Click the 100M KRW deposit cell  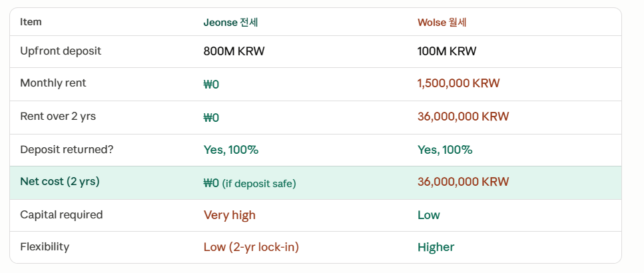(x=447, y=51)
